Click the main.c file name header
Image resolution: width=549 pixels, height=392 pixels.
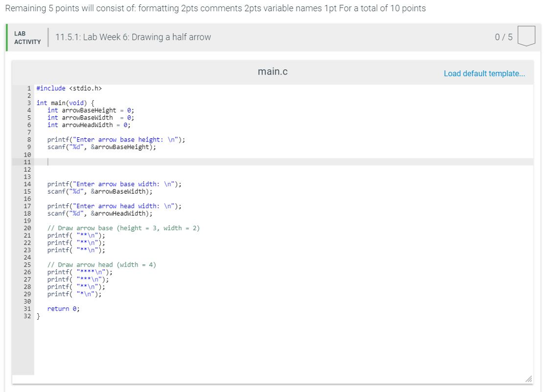pos(272,71)
